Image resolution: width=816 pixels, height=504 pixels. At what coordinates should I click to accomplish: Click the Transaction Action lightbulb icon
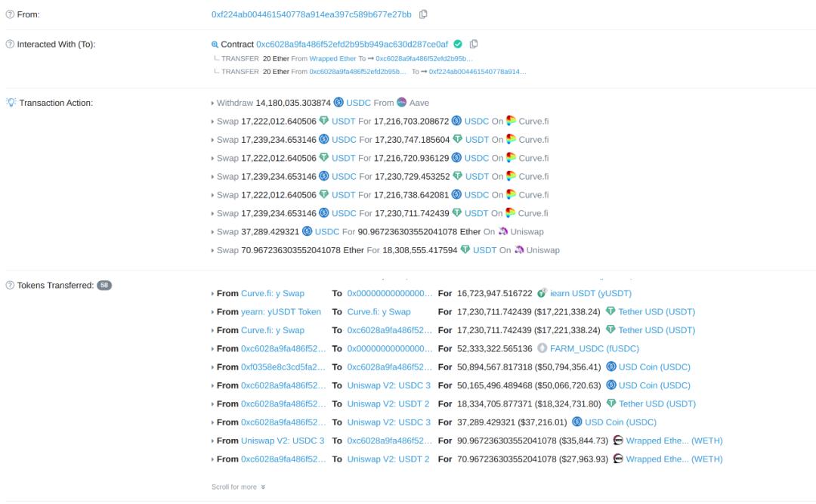[x=11, y=103]
